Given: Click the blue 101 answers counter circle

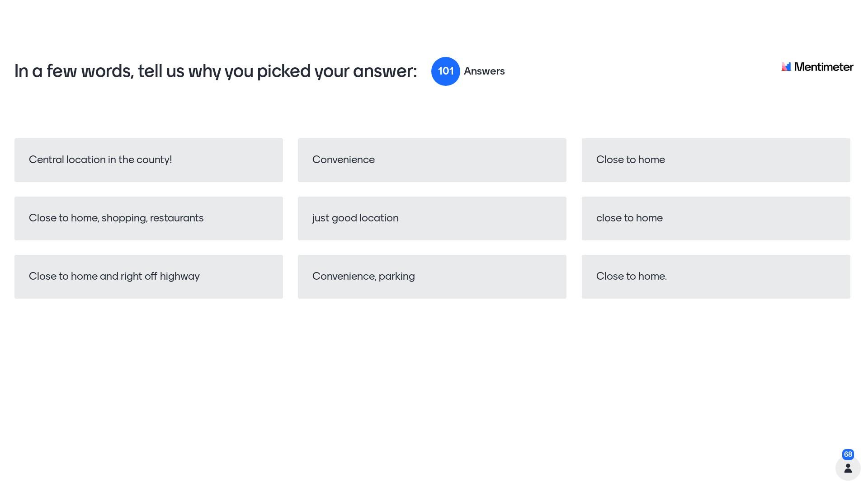Looking at the screenshot, I should [x=445, y=71].
